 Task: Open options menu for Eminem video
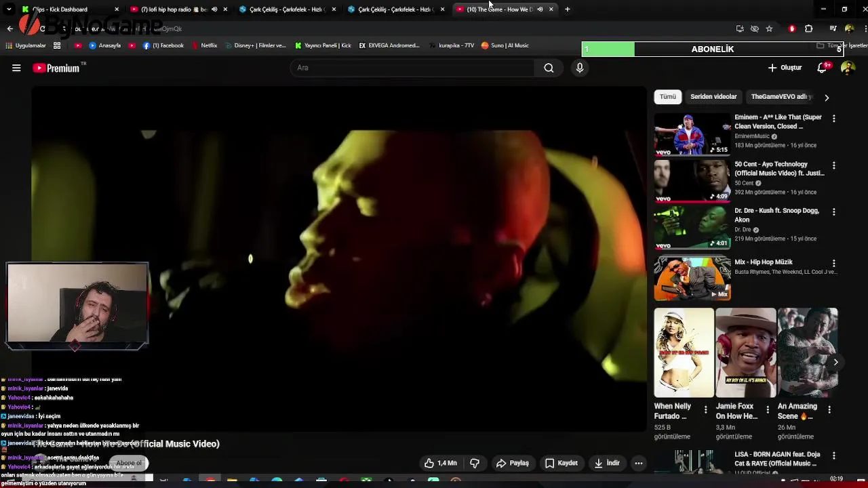833,118
